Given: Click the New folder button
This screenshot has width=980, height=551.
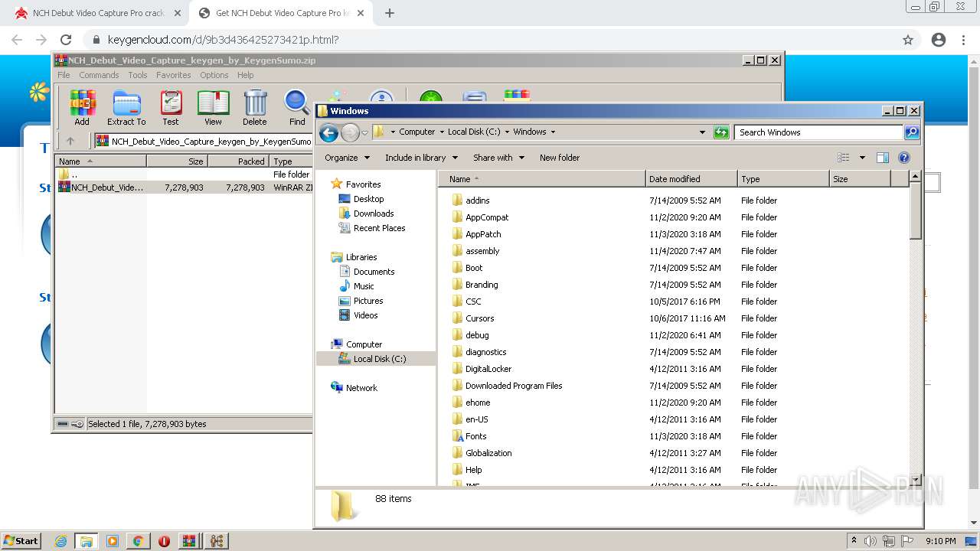Looking at the screenshot, I should pyautogui.click(x=560, y=158).
